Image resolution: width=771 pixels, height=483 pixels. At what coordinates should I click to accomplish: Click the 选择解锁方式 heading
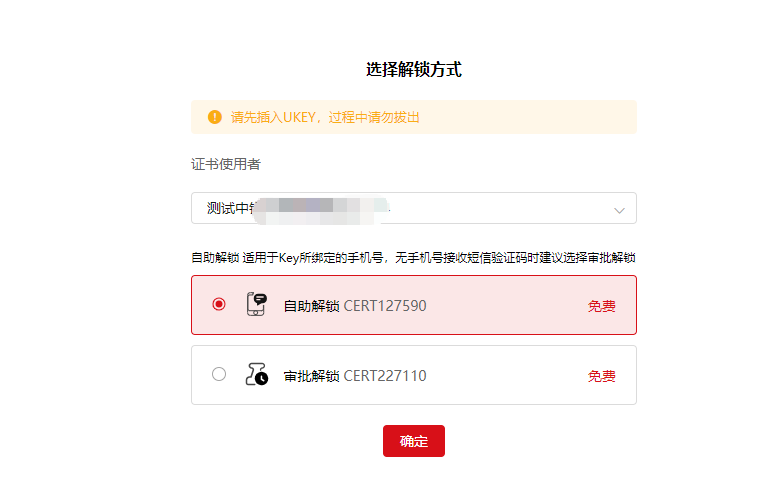[x=414, y=70]
